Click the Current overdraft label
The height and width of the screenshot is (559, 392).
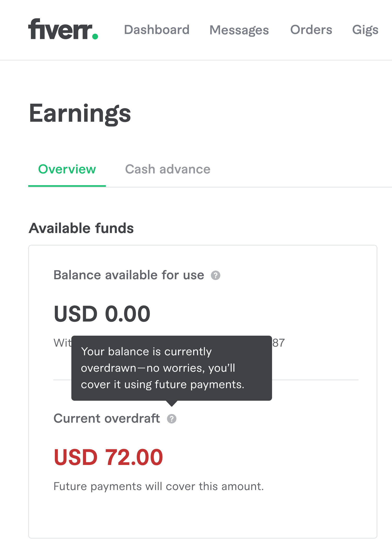[x=107, y=418]
